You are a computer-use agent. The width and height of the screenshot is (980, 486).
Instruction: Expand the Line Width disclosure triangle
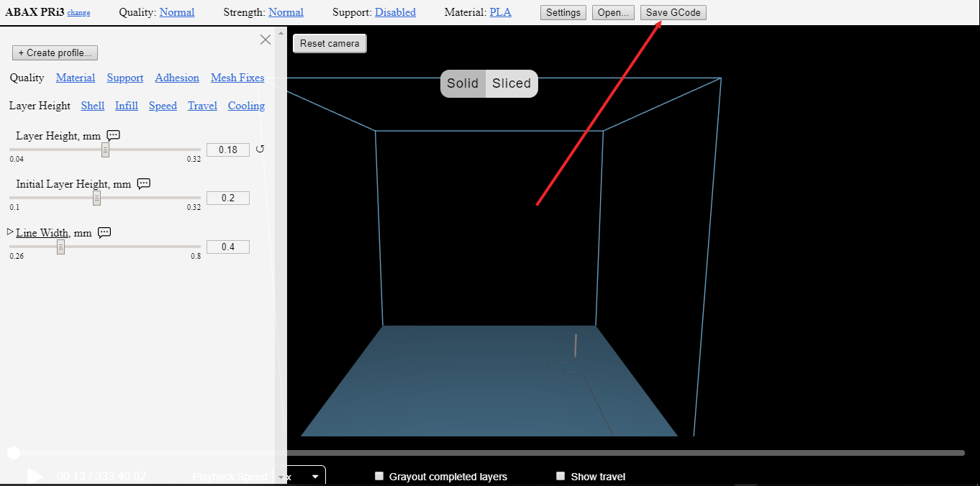click(11, 231)
